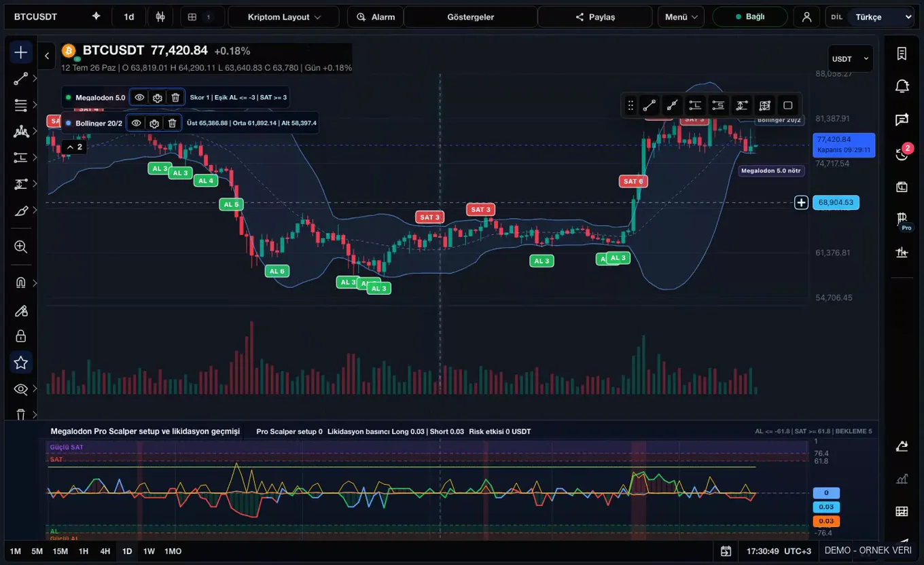This screenshot has width=924, height=565.
Task: Switch to the 5M timeframe
Action: tap(37, 551)
